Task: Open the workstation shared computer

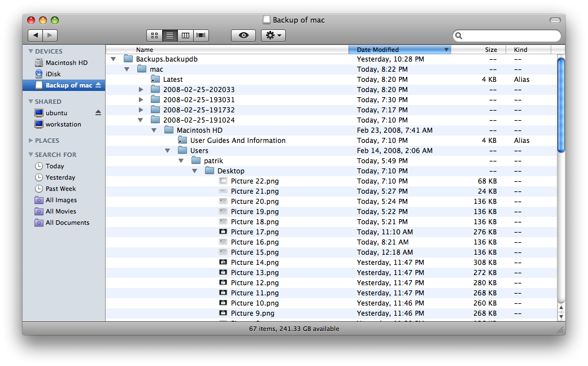Action: tap(64, 124)
